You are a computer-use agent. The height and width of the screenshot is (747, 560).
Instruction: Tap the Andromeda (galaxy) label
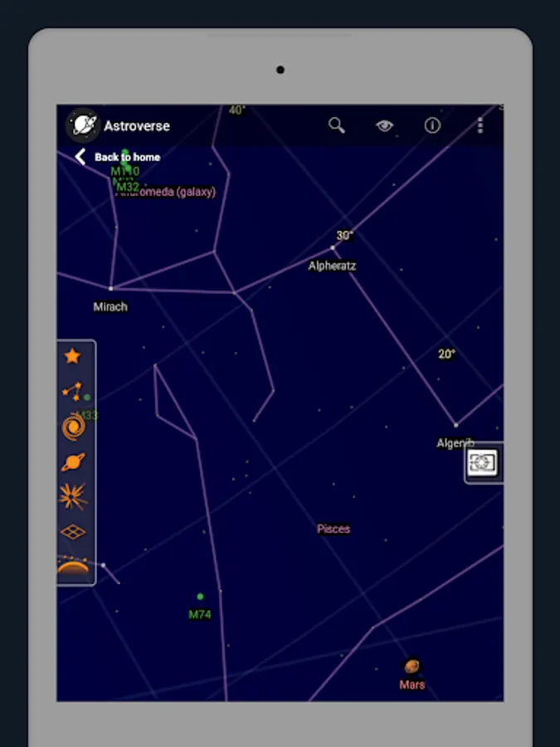click(x=166, y=192)
